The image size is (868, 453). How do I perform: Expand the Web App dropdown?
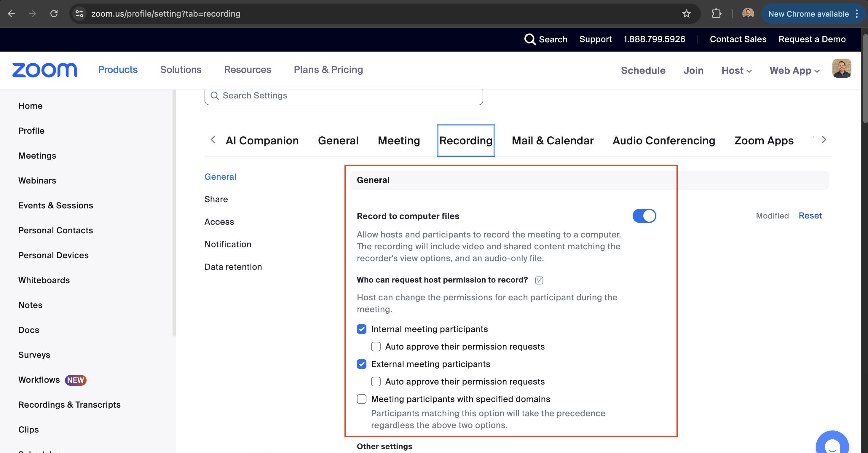click(794, 71)
